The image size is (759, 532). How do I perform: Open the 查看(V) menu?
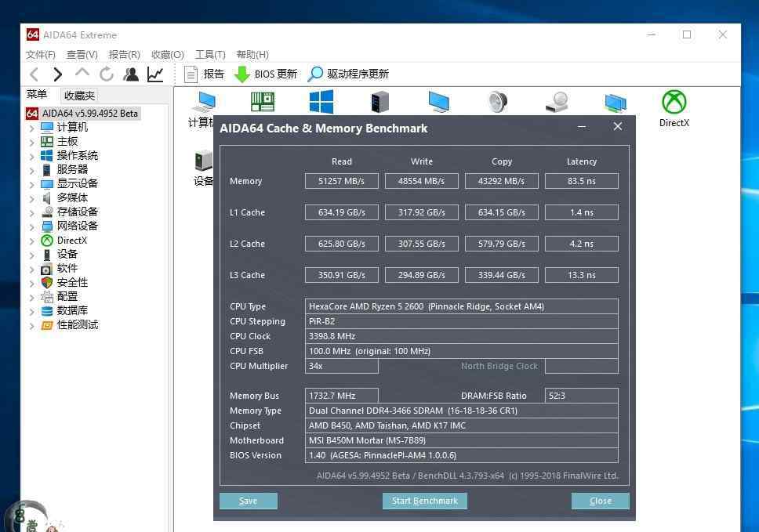82,55
